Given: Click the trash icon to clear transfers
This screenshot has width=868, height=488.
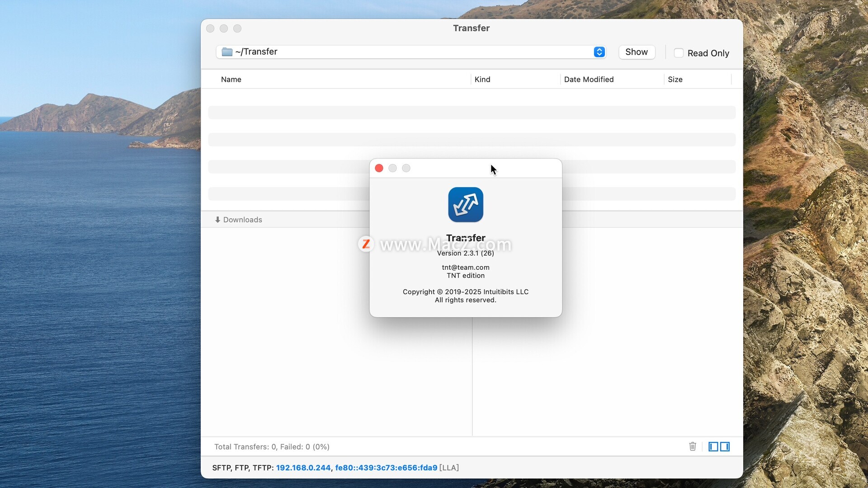Looking at the screenshot, I should click(x=692, y=446).
